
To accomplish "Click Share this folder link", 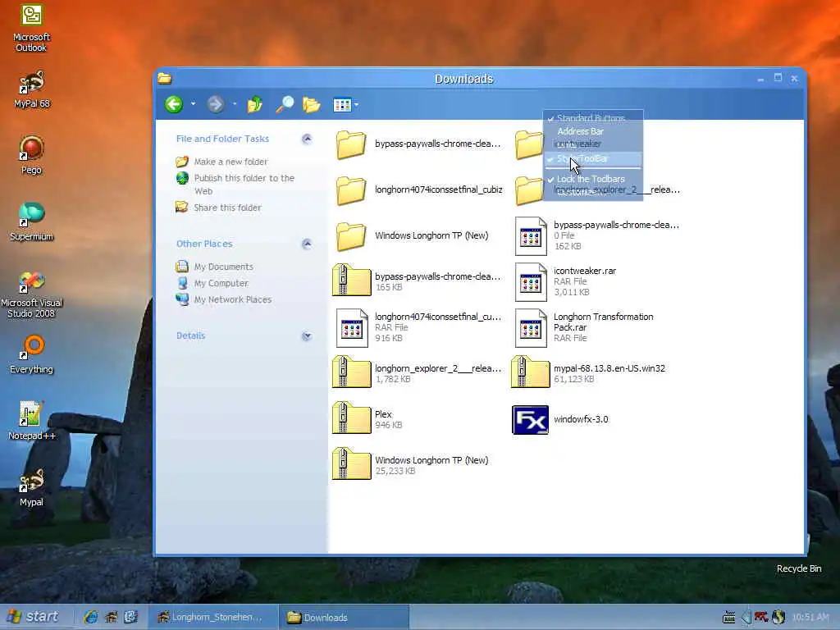I will click(228, 208).
